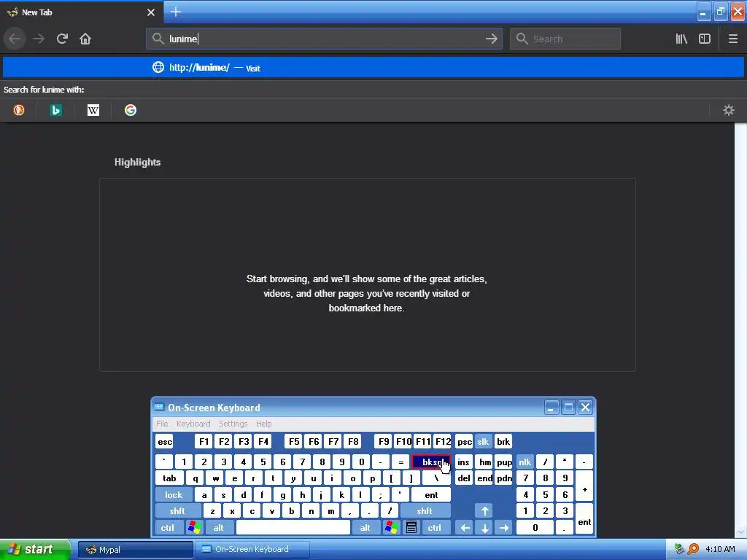Click the hm home key
747x560 pixels.
pos(484,462)
